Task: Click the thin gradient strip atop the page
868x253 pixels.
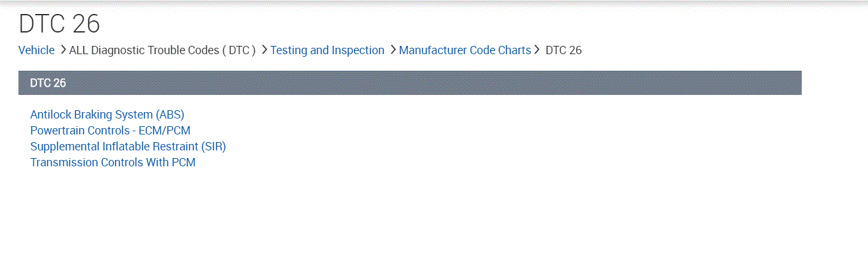Action: (434, 3)
